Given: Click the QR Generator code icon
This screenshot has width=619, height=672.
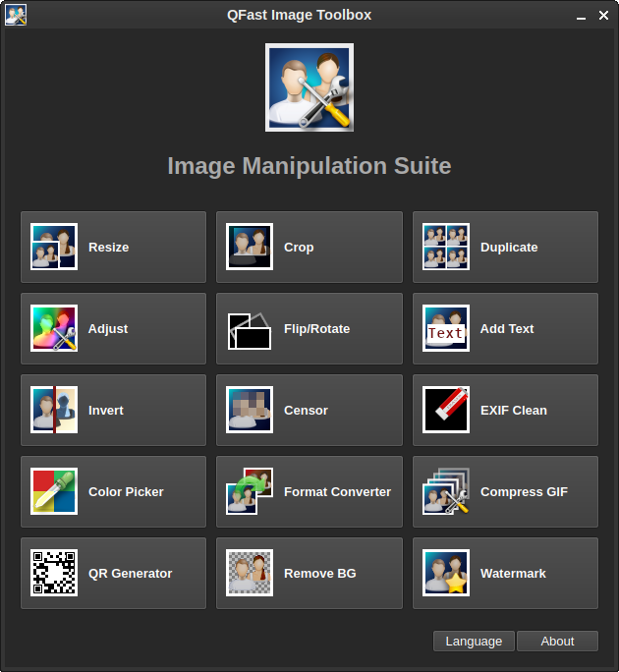Looking at the screenshot, I should click(54, 574).
